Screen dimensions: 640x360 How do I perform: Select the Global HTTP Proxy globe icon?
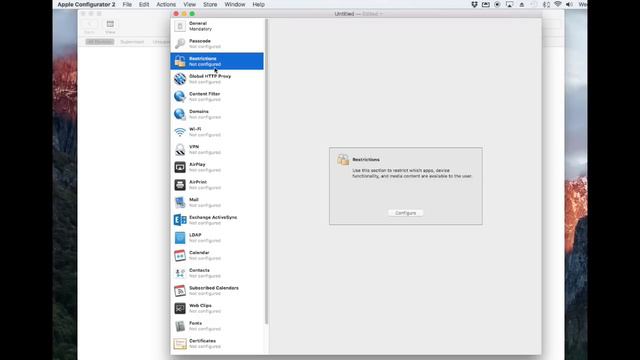pos(180,79)
